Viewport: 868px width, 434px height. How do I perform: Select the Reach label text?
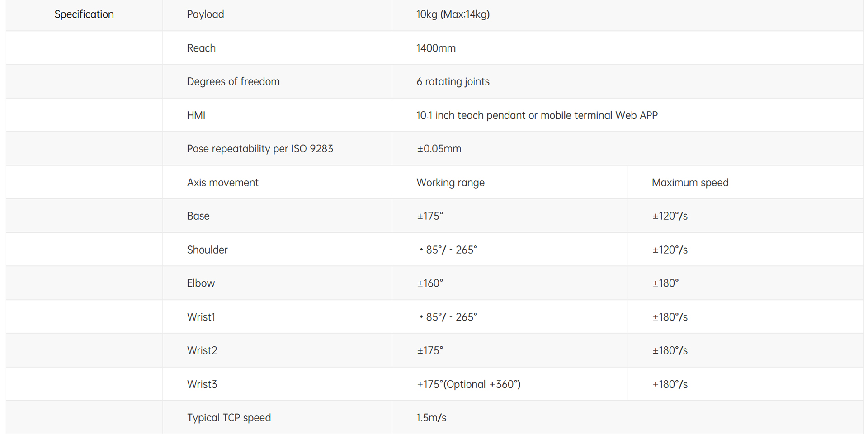point(201,48)
